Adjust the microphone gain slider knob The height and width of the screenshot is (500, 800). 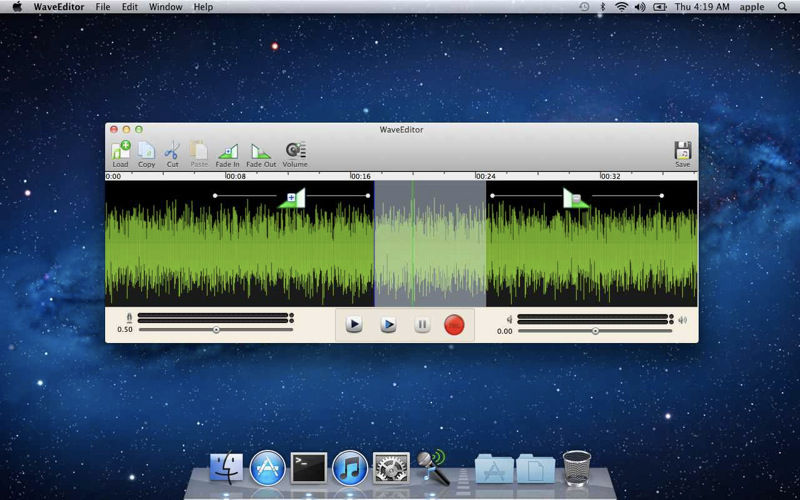216,330
